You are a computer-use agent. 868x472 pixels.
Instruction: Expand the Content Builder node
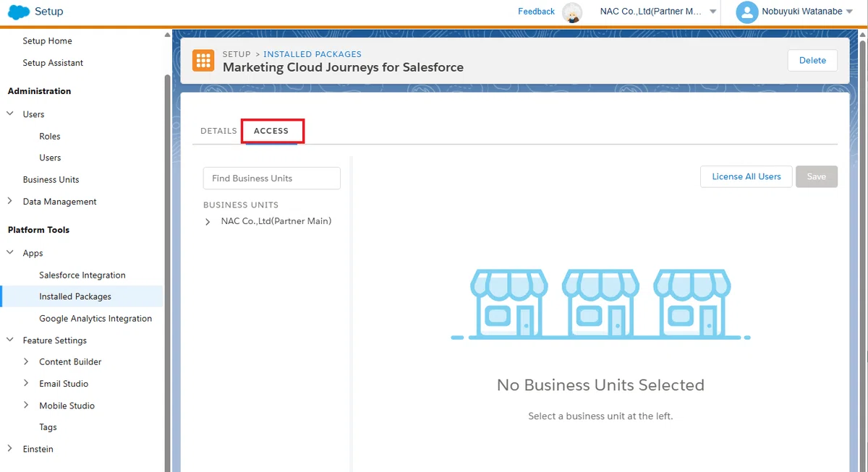27,361
